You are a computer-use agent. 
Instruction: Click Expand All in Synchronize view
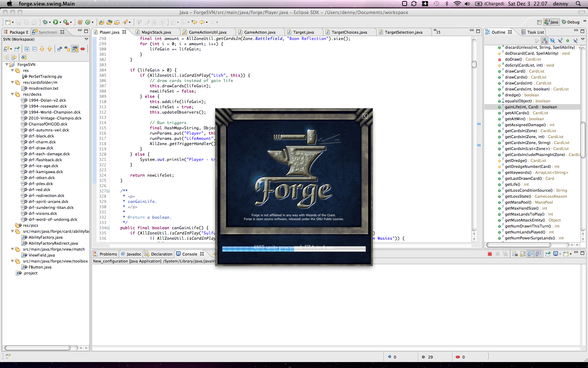27,49
